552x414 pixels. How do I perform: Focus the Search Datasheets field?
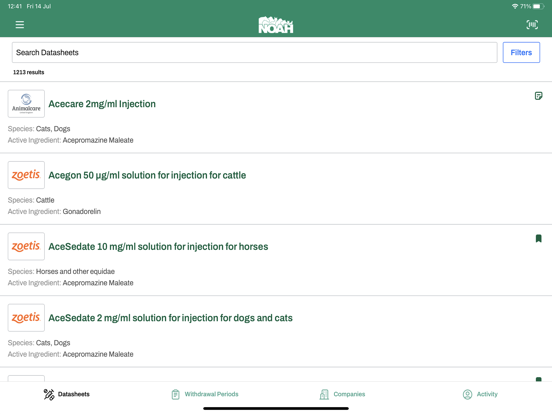click(x=255, y=52)
